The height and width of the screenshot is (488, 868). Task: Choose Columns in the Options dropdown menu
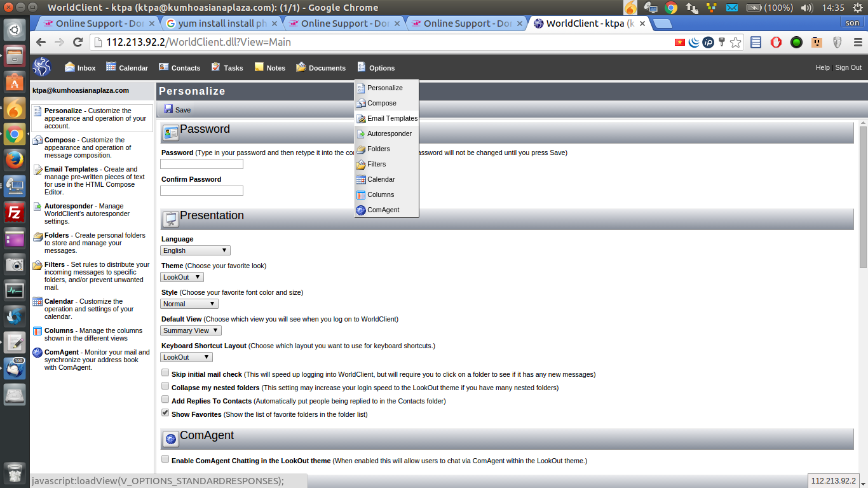(x=386, y=194)
